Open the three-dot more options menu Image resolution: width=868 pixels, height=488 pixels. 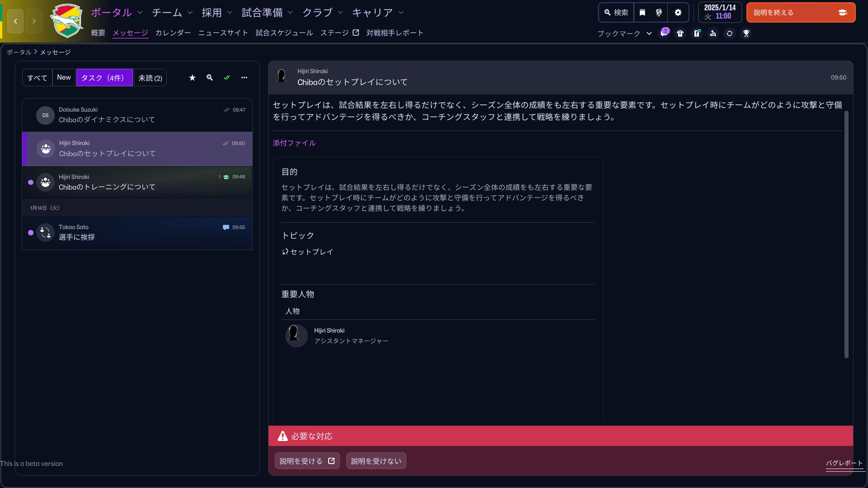tap(244, 78)
